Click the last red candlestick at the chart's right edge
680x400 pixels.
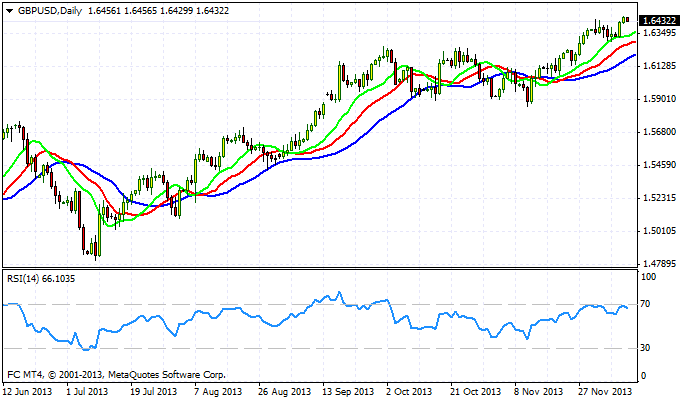627,20
